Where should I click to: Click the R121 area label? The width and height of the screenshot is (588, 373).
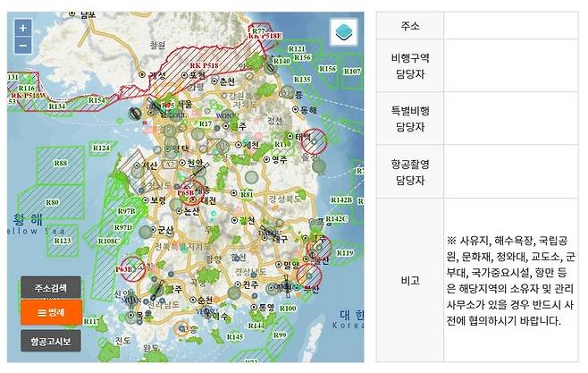(297, 49)
